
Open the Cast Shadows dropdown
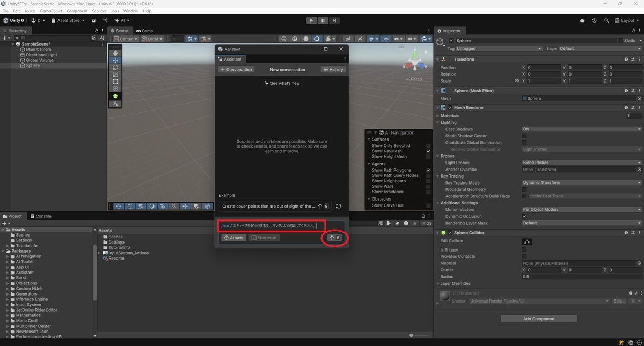[x=582, y=129]
